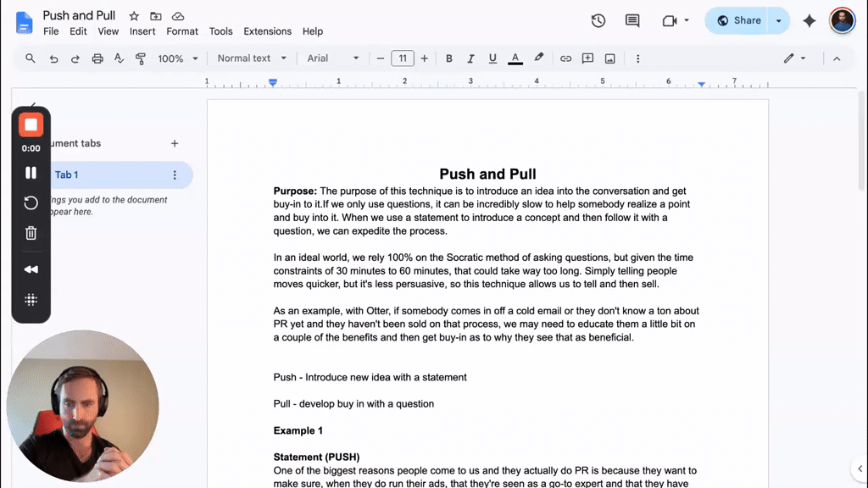868x488 pixels.
Task: Redo the last action
Action: click(75, 58)
